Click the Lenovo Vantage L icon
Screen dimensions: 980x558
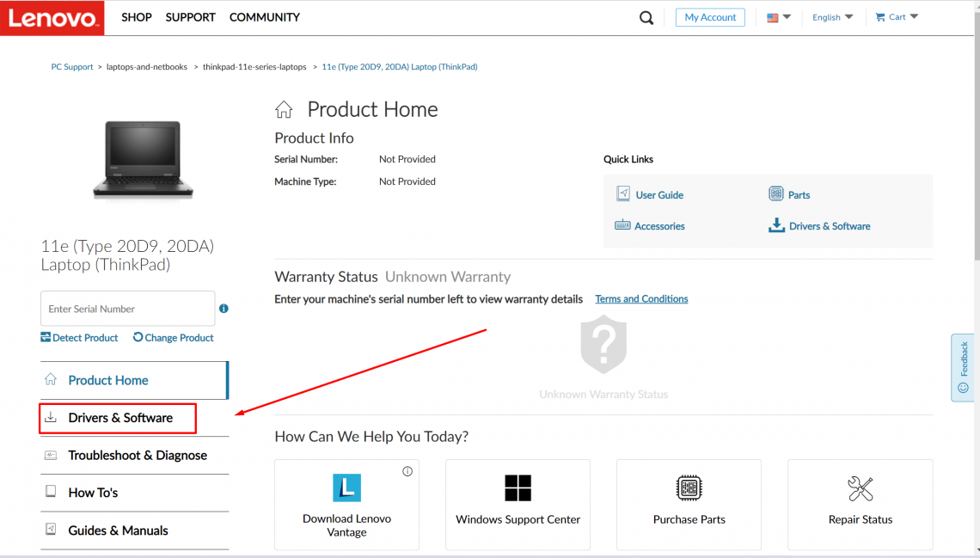coord(347,487)
